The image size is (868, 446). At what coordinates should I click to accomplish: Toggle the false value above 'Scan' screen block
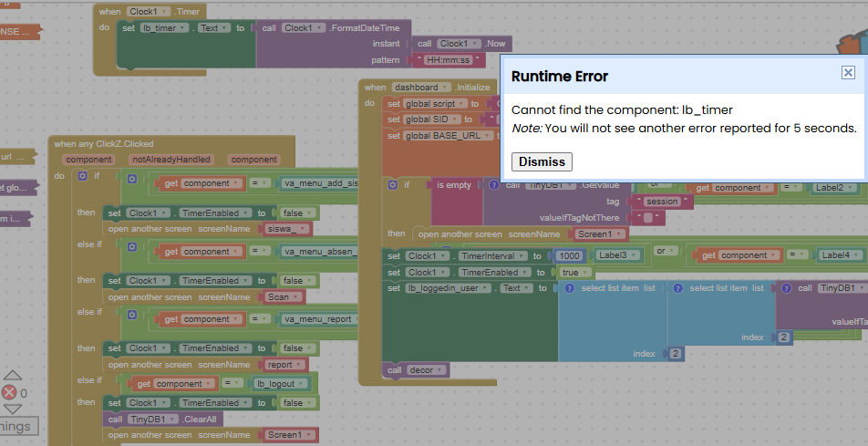tap(296, 281)
